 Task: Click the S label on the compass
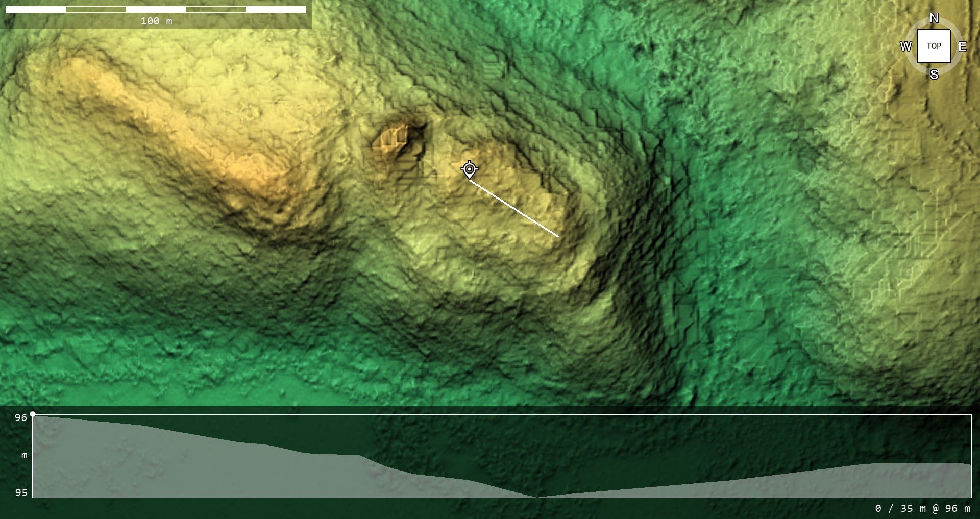pos(934,75)
